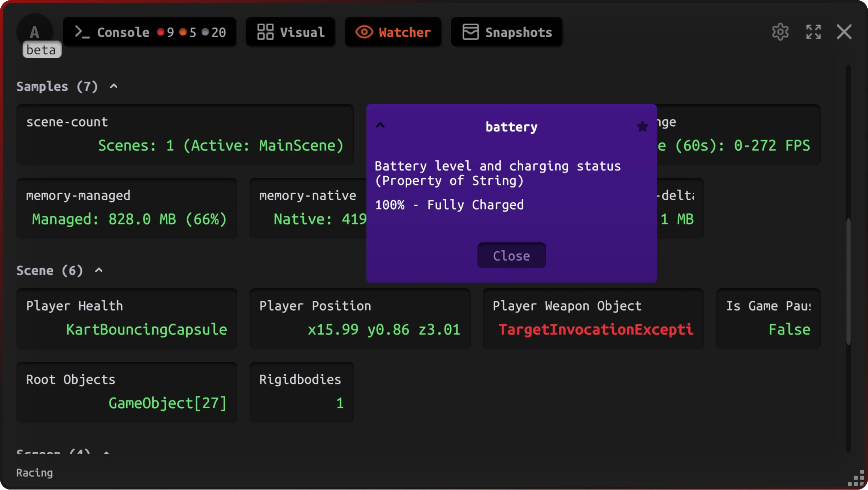Close the overlay with the X icon
The image size is (868, 490).
click(x=844, y=32)
